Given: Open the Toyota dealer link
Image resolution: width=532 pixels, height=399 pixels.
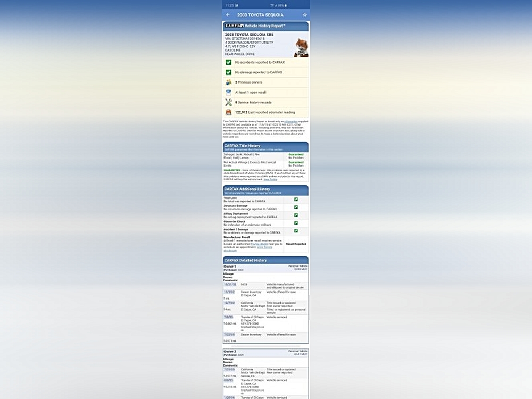Looking at the screenshot, I should 259,244.
